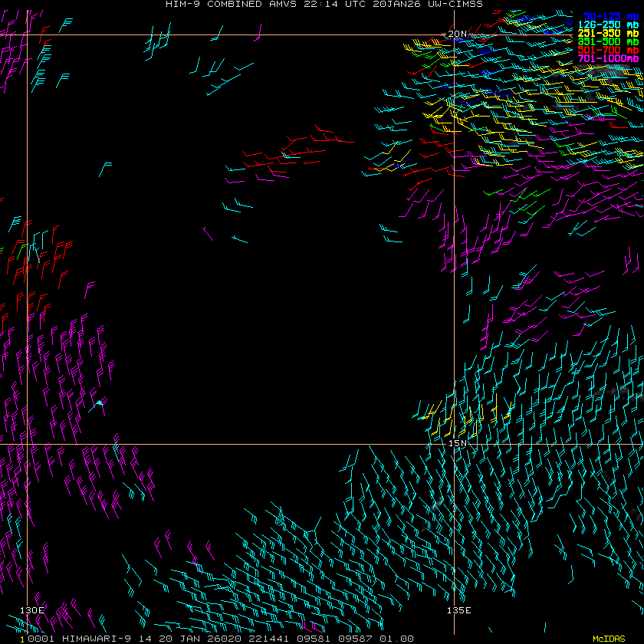The image size is (644, 644).
Task: Click the blue 50-125 mb legend entry
Action: 610,15
